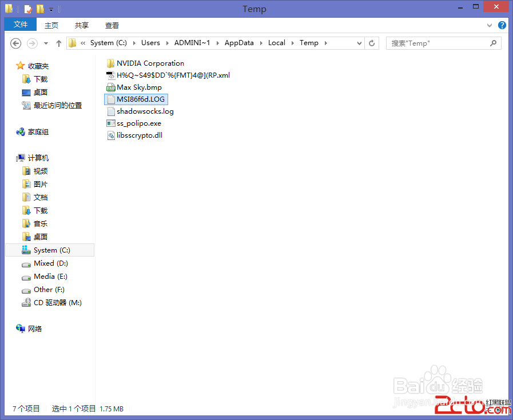
Task: Expand subfolders arrow after Local breadcrumb
Action: [292, 43]
